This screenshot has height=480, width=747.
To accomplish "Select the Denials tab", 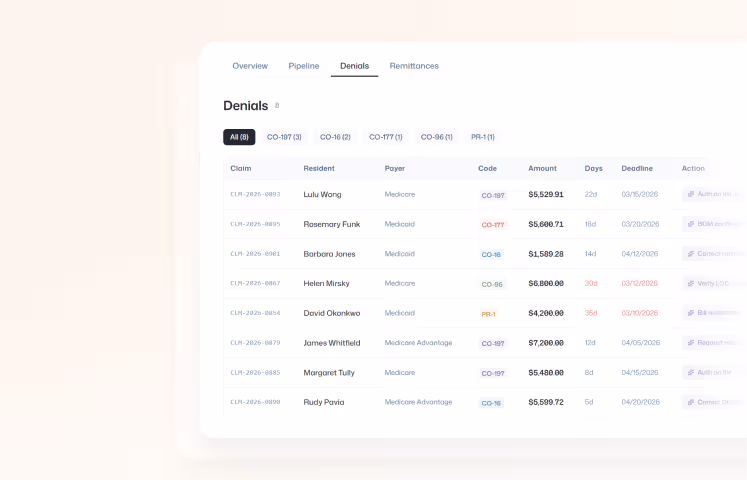I will pyautogui.click(x=354, y=66).
